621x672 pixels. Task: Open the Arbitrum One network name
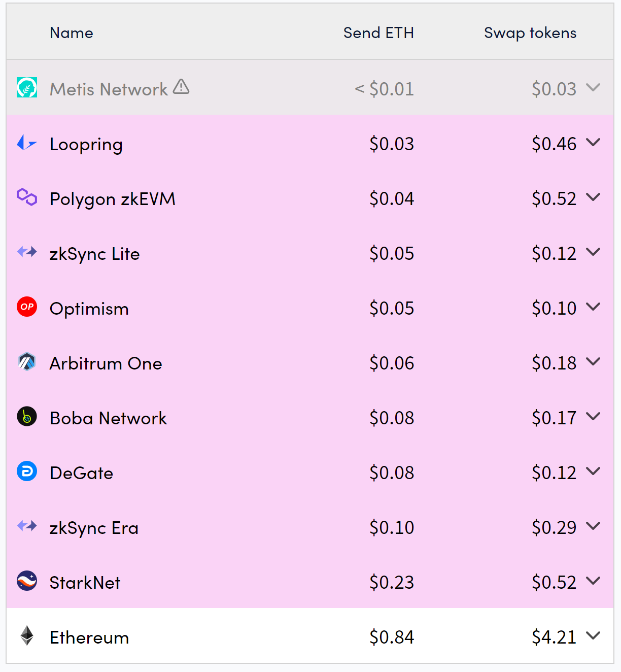click(x=106, y=363)
